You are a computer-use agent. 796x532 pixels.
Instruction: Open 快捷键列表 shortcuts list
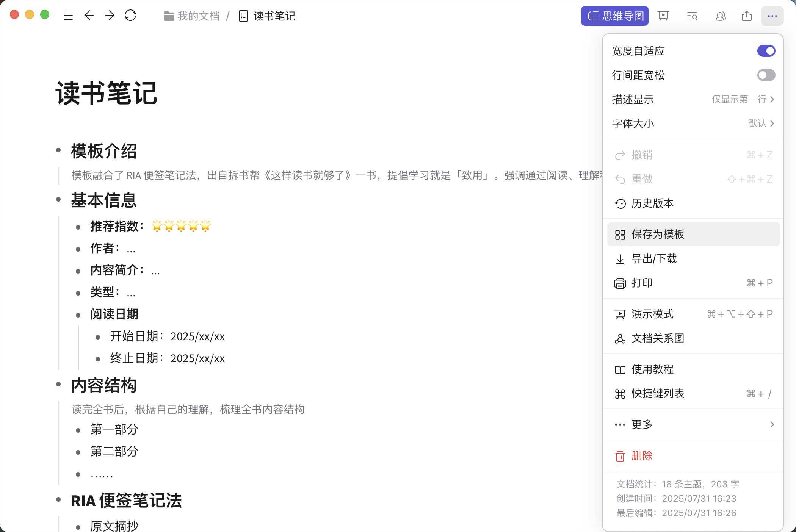click(693, 394)
